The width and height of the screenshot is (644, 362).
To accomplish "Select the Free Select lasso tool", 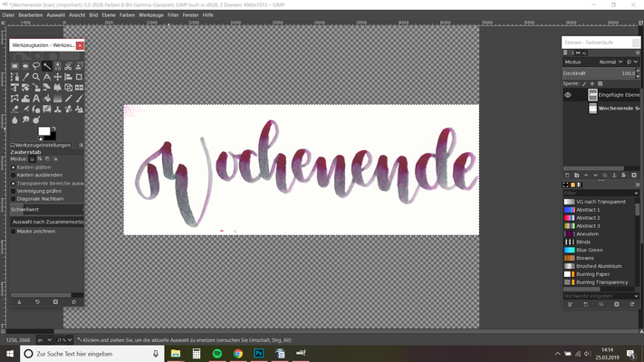I will point(36,66).
